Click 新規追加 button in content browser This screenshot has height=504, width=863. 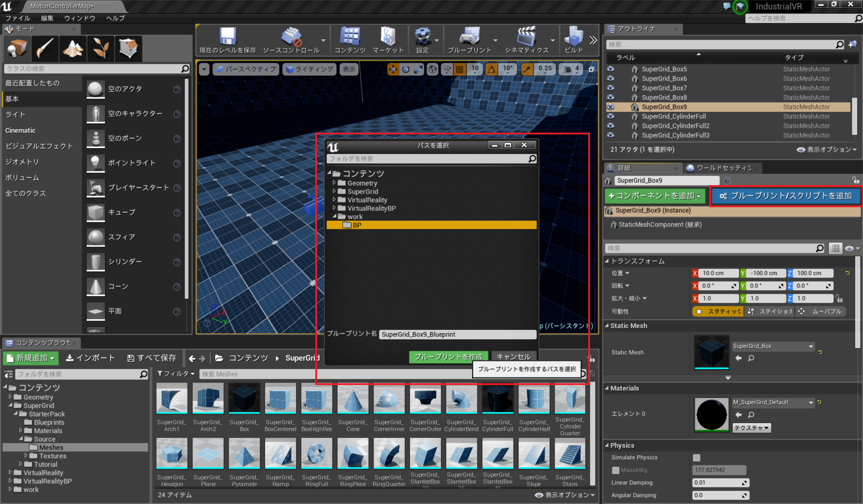(31, 358)
